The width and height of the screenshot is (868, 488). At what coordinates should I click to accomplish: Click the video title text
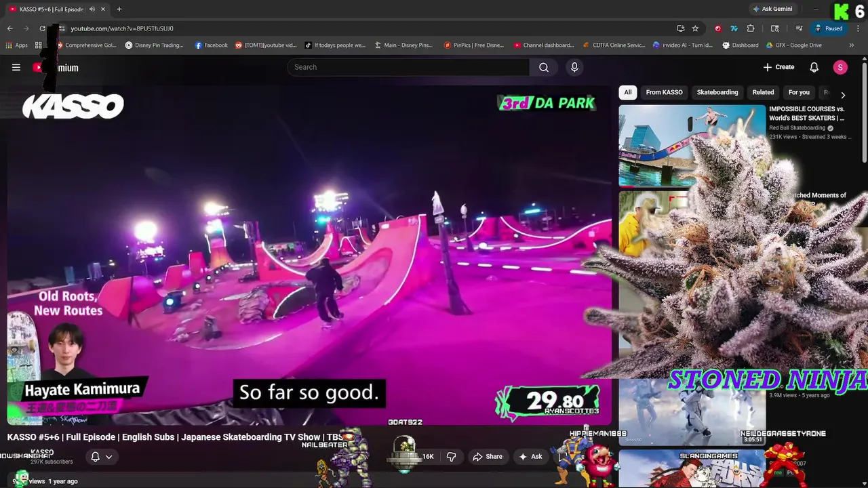click(x=175, y=437)
